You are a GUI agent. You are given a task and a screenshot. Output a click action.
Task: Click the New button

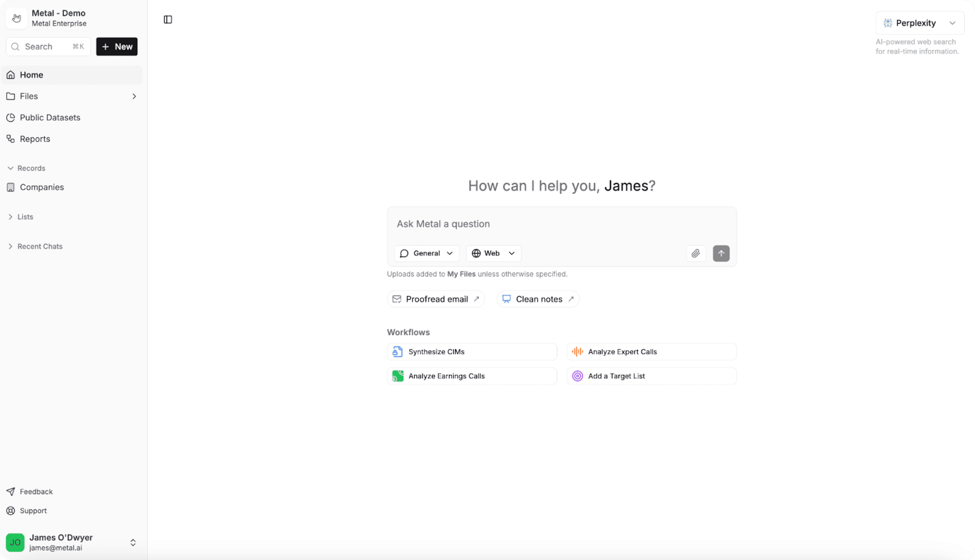click(x=117, y=47)
